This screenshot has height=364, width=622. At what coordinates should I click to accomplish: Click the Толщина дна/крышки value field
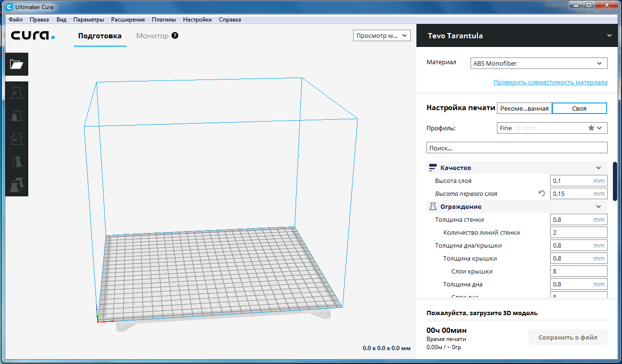coord(579,245)
